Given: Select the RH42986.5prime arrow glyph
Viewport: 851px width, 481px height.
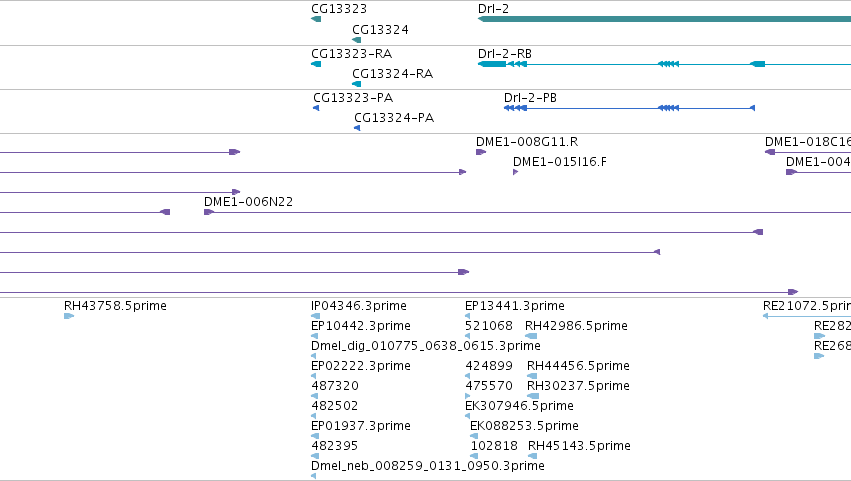Looking at the screenshot, I should pyautogui.click(x=531, y=336).
